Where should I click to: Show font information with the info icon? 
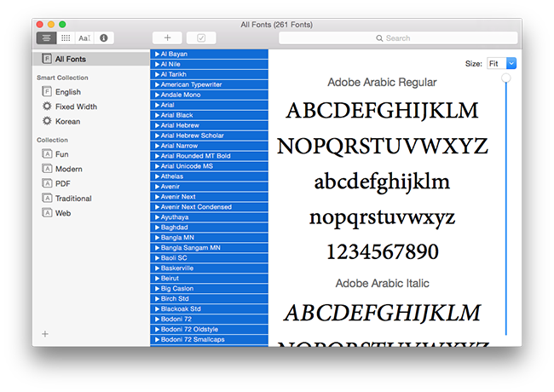104,38
